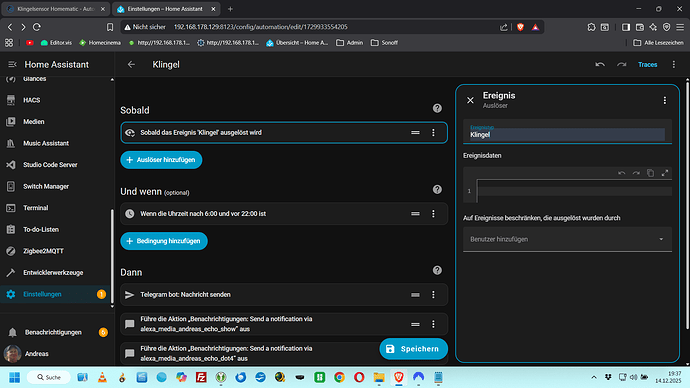Go back from the Klingel automation
Image resolution: width=690 pixels, height=388 pixels.
pyautogui.click(x=131, y=65)
